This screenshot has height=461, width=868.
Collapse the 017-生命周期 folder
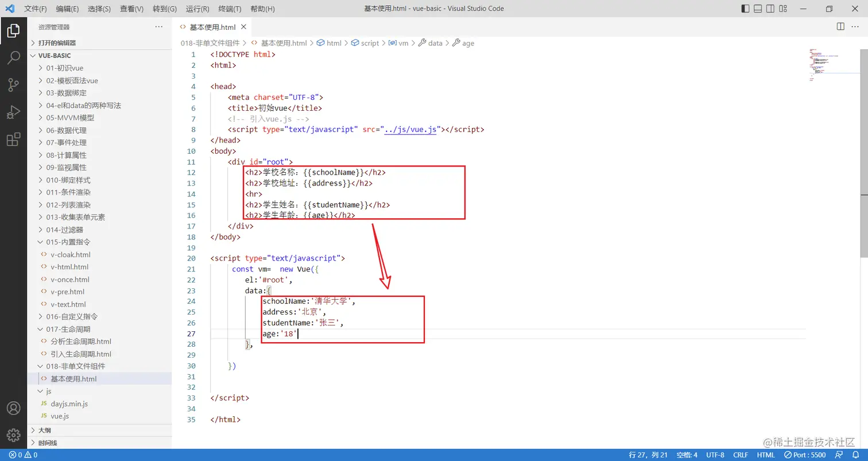(100, 329)
